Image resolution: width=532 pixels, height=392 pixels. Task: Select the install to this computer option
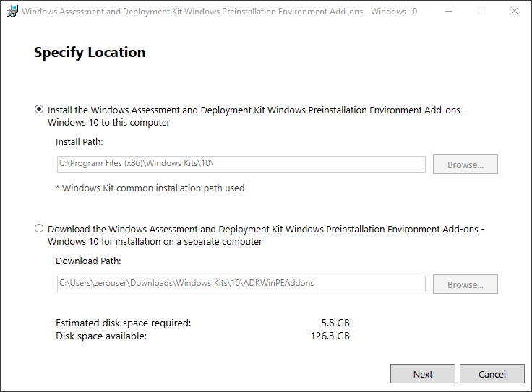click(39, 110)
